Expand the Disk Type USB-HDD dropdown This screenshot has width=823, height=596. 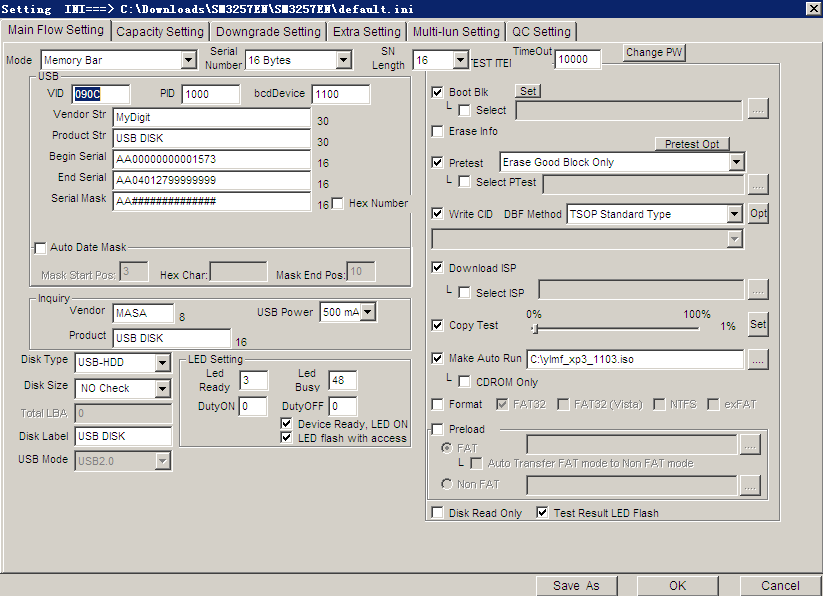(163, 363)
